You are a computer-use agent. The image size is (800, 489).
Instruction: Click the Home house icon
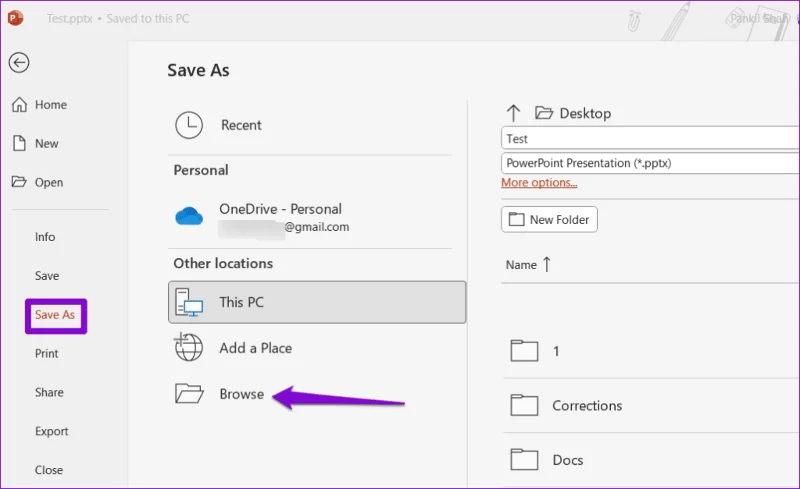19,104
